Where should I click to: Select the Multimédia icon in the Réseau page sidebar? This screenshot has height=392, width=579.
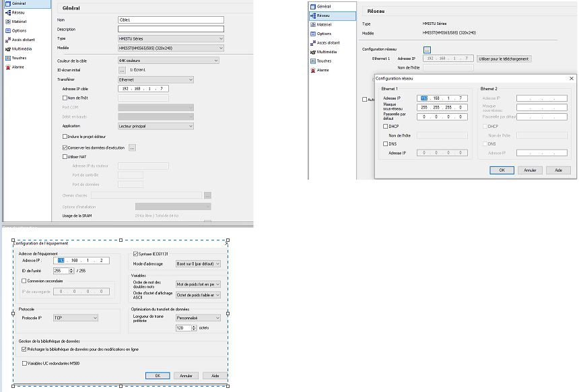pyautogui.click(x=312, y=52)
